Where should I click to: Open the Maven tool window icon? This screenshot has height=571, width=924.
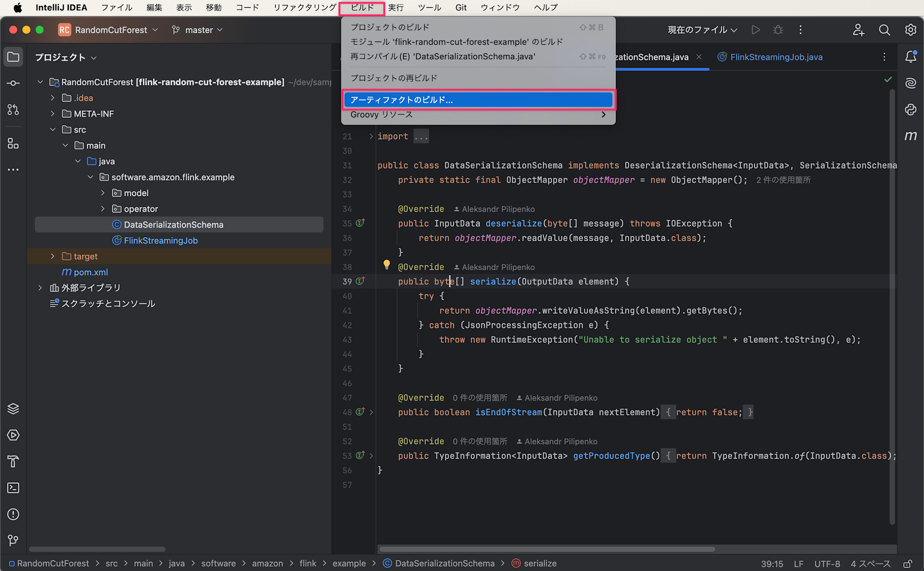point(911,136)
